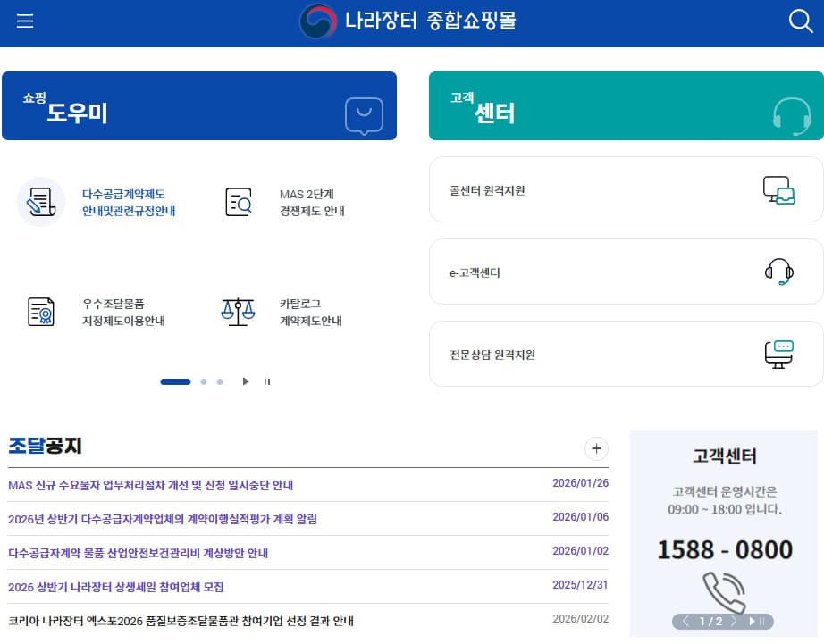The width and height of the screenshot is (824, 644).
Task: Play the customer center banner slideshow
Action: (x=752, y=622)
